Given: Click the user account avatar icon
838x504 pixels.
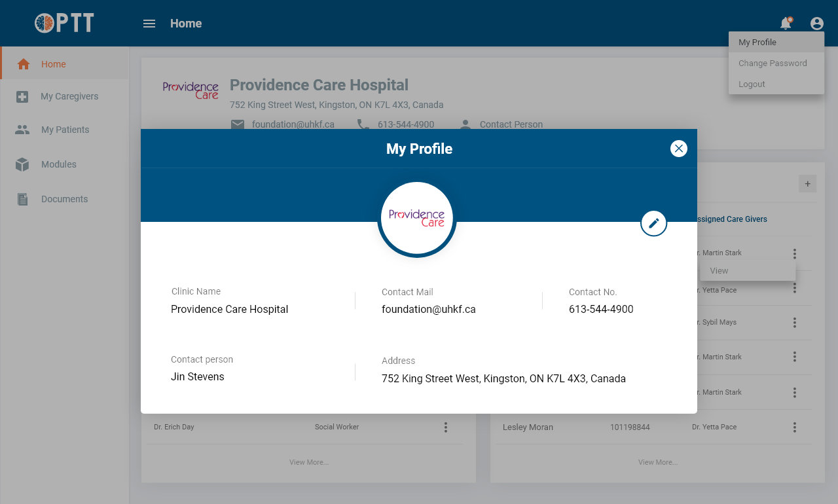Looking at the screenshot, I should pyautogui.click(x=816, y=24).
